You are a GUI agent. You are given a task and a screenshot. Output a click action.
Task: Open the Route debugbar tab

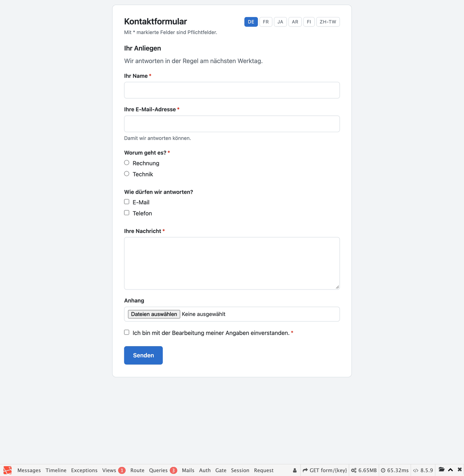(137, 470)
